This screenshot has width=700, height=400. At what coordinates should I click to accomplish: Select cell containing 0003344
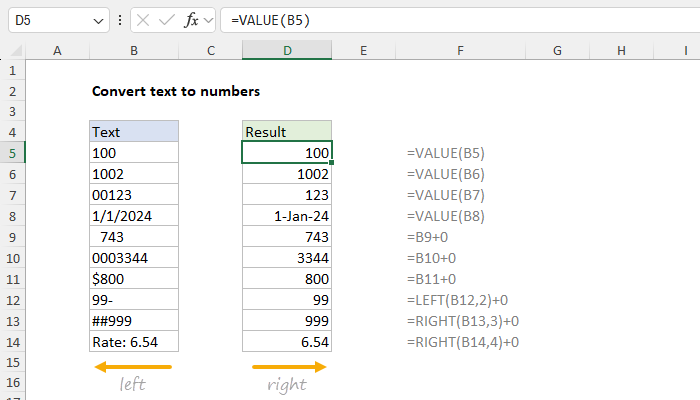tap(134, 258)
